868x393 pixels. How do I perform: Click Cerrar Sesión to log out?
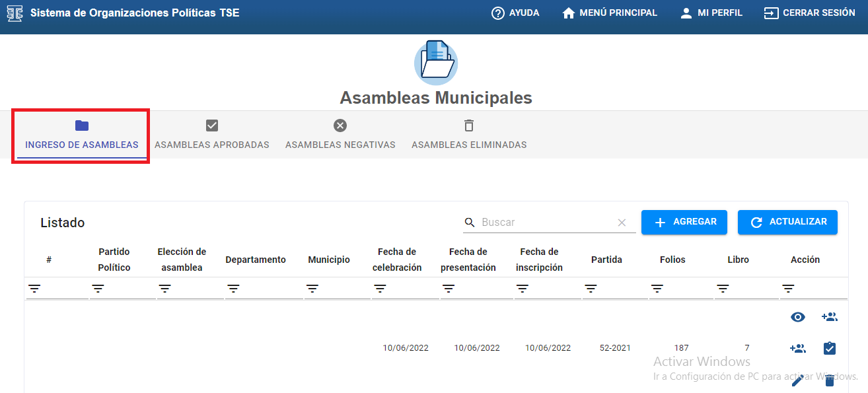pos(809,13)
